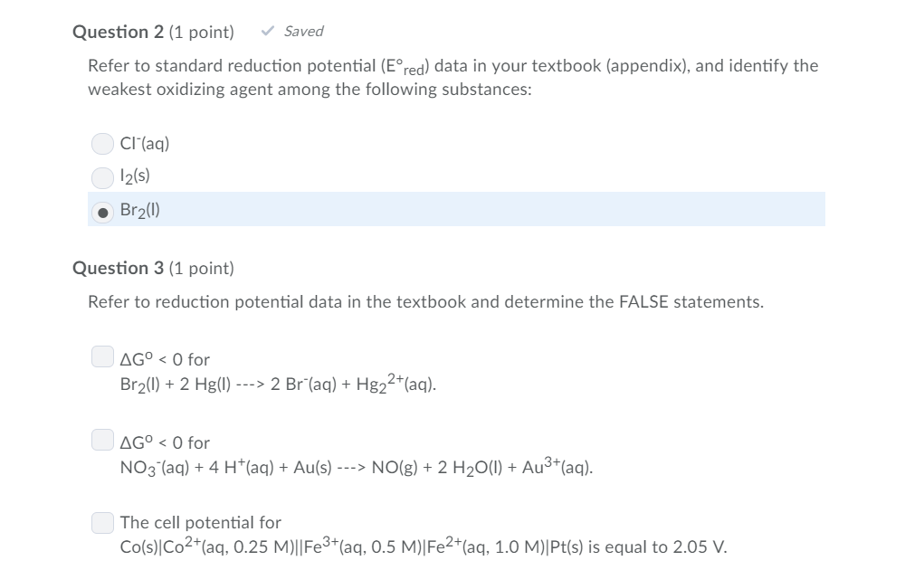Screen dimensions: 924x570
Task: Click the Question 3 heading
Action: pos(118,268)
